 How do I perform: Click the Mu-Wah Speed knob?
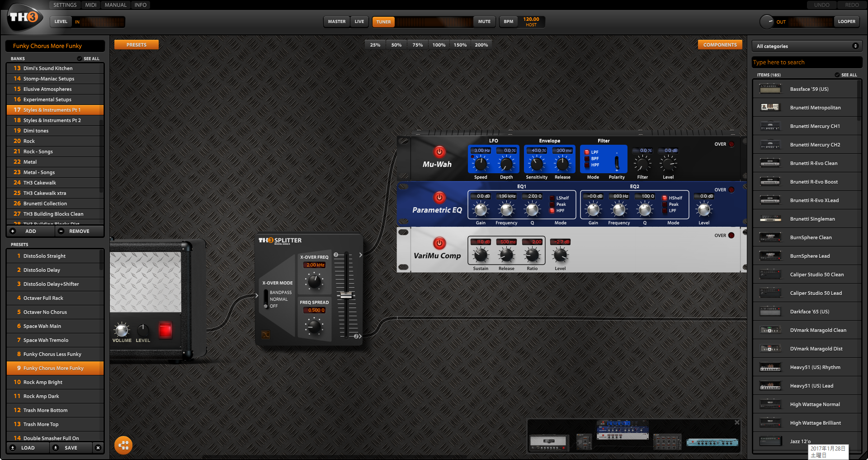pos(481,164)
